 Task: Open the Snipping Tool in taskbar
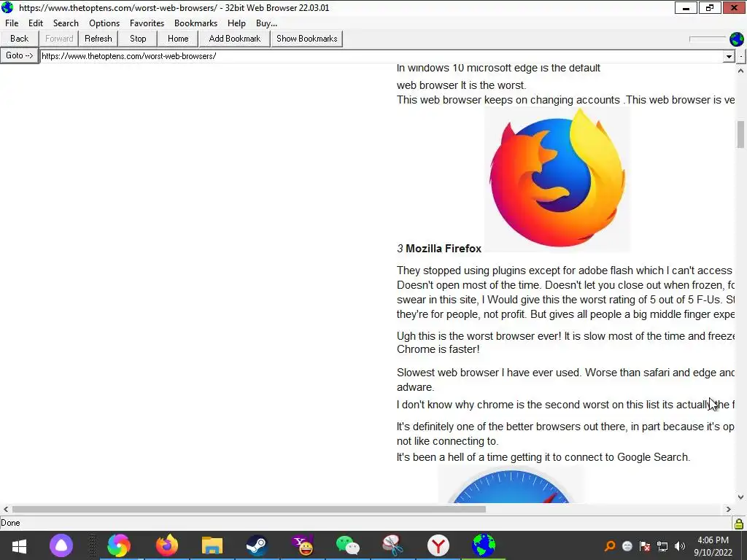(392, 545)
